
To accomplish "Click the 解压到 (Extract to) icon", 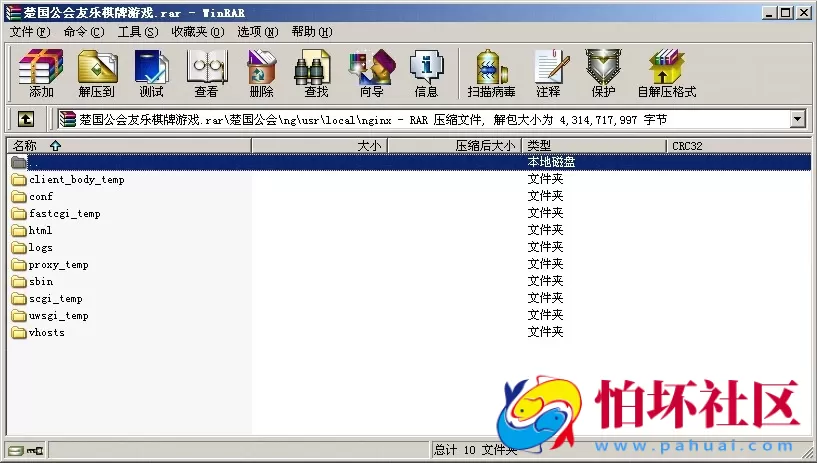I will pyautogui.click(x=96, y=73).
